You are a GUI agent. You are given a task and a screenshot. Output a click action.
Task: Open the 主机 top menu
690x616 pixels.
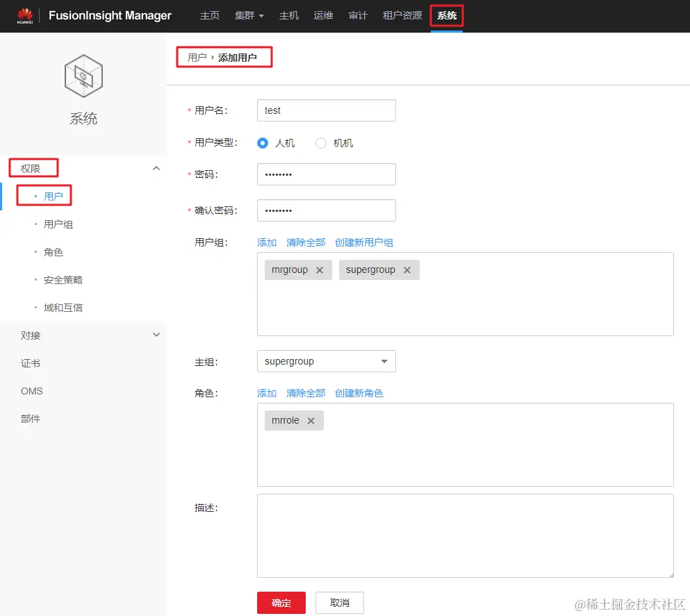tap(288, 16)
